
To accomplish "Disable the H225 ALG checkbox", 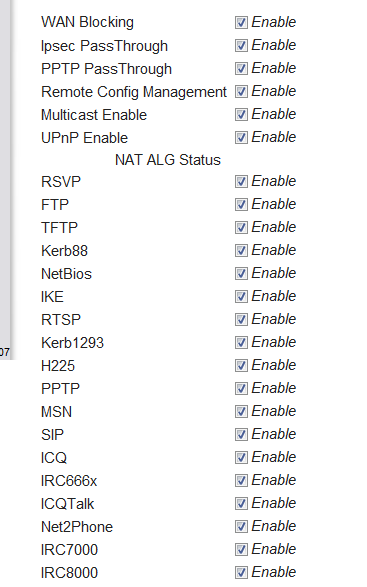I will click(241, 365).
